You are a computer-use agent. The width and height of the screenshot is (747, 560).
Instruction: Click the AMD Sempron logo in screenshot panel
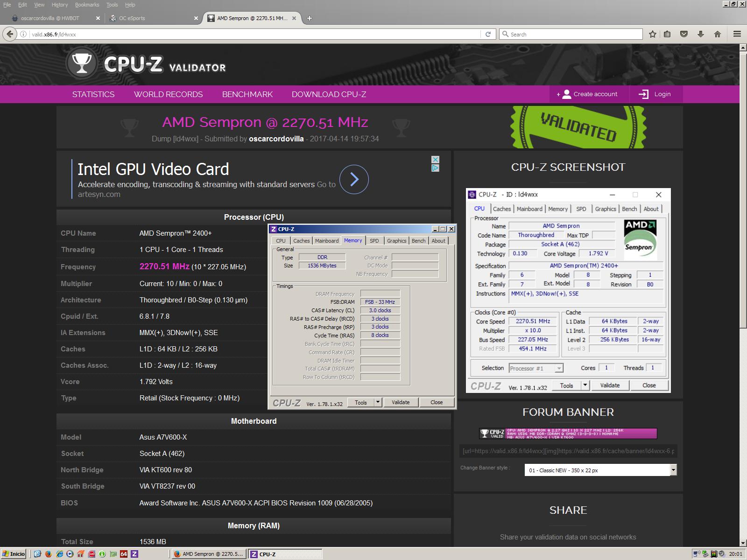[x=641, y=239]
